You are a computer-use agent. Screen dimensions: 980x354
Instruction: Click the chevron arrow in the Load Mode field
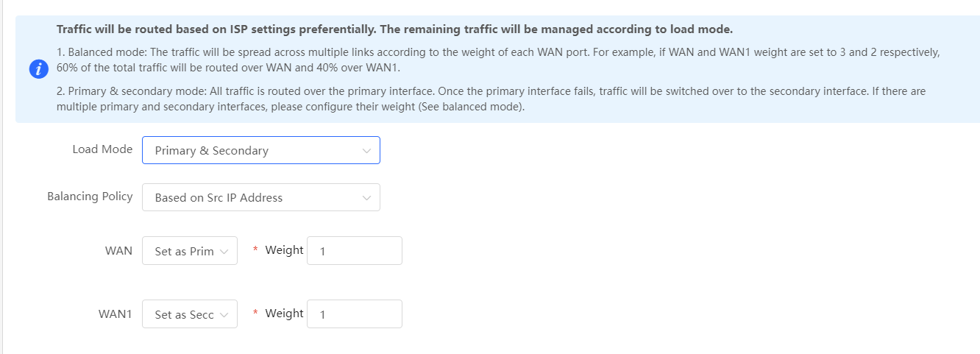367,150
